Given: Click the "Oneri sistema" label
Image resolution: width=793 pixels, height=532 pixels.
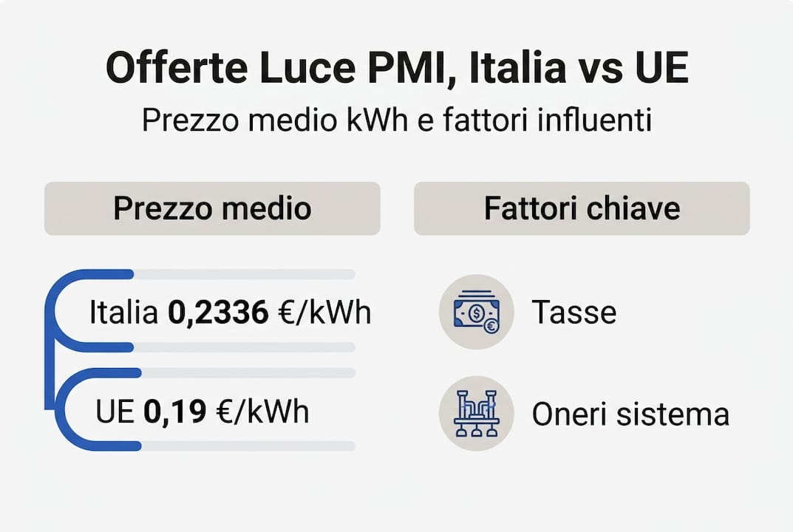Looking at the screenshot, I should click(630, 415).
